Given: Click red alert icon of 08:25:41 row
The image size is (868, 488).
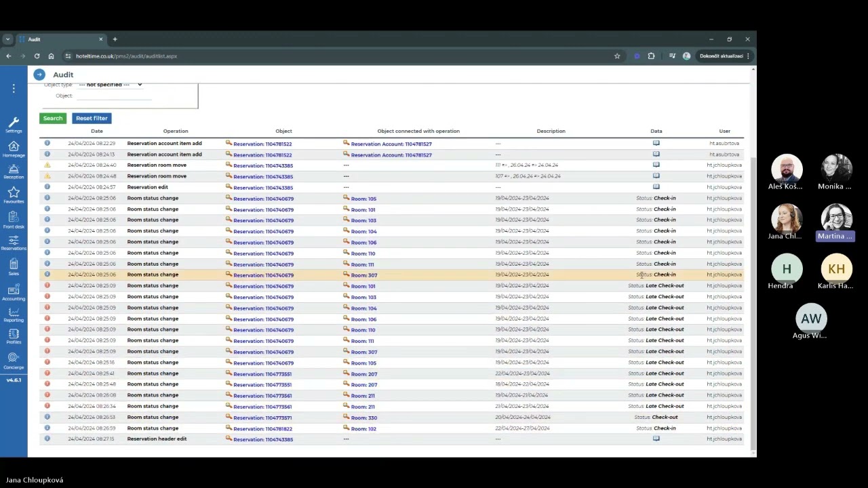Looking at the screenshot, I should (47, 373).
